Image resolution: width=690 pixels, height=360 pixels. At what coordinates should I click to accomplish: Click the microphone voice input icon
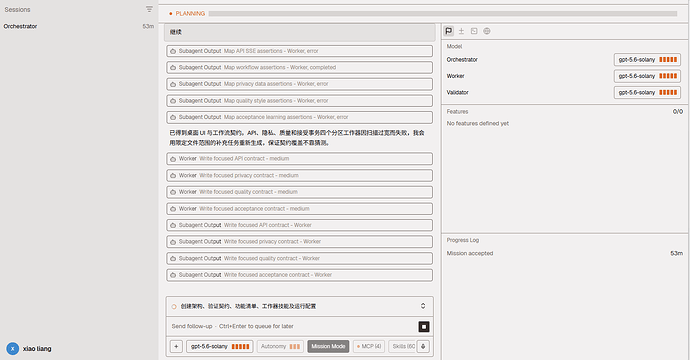click(423, 346)
